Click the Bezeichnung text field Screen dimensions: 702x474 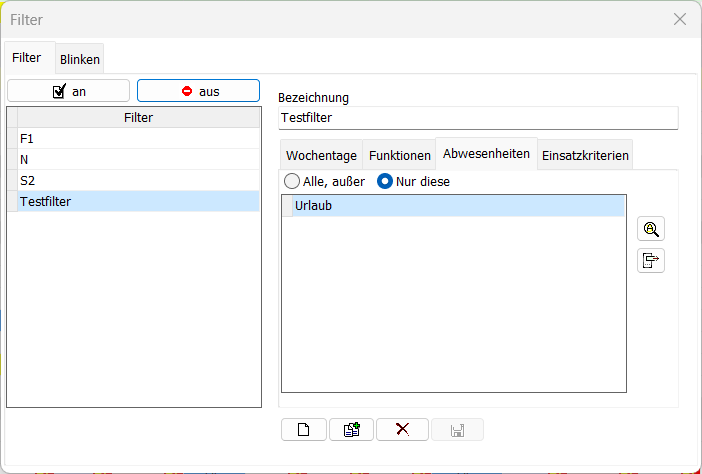coord(478,118)
